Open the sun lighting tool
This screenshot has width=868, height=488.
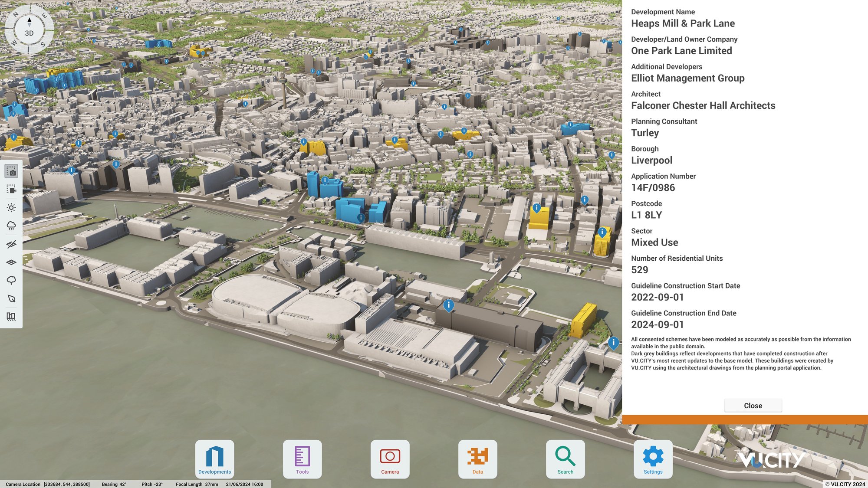tap(11, 208)
